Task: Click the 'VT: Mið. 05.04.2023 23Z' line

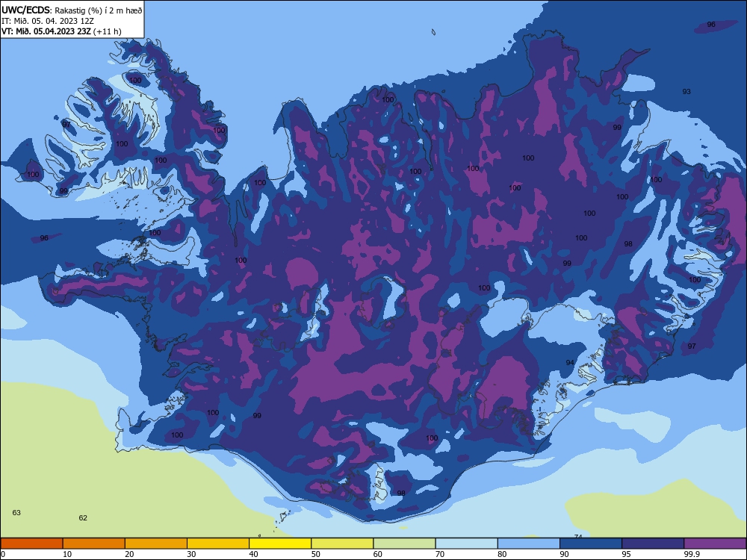Action: [x=46, y=31]
